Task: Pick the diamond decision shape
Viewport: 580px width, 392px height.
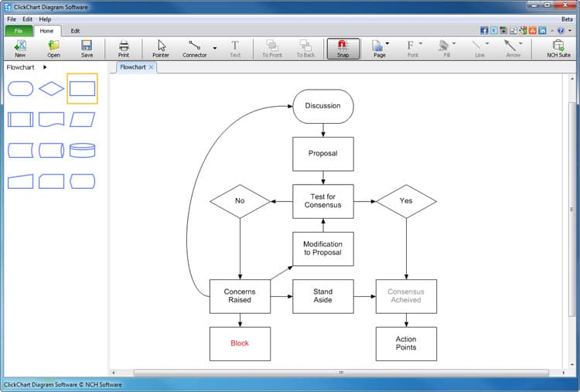Action: click(x=51, y=89)
